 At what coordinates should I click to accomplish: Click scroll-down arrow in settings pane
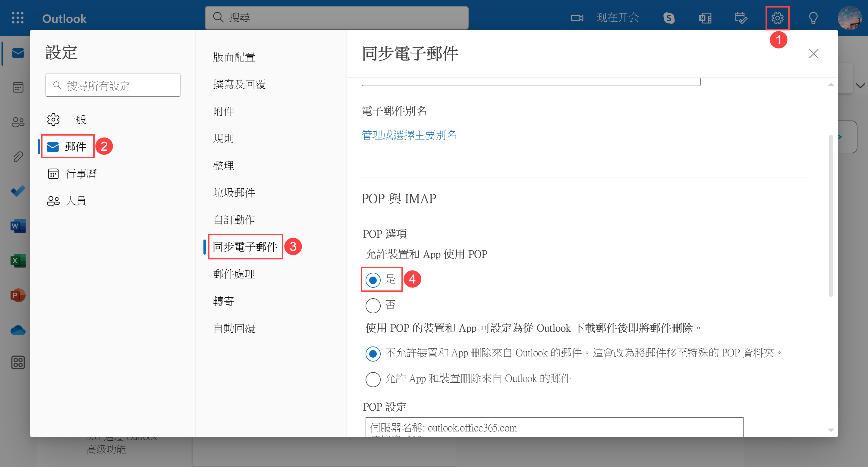click(831, 430)
